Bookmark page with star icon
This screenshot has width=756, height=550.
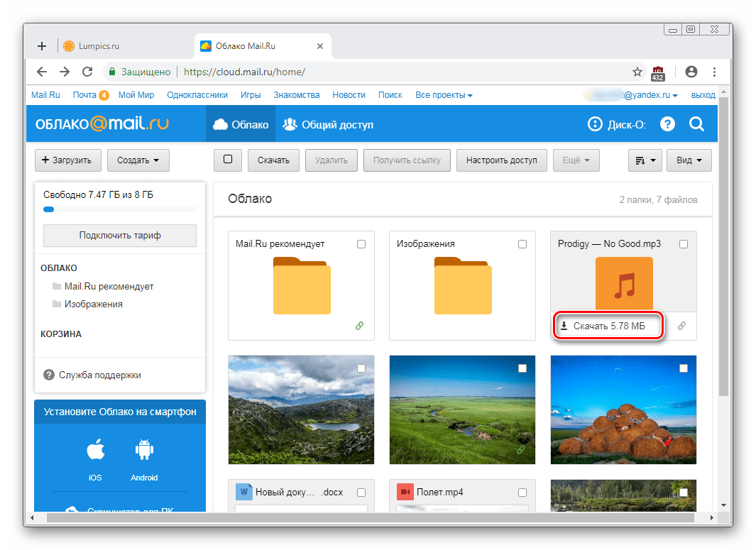637,72
